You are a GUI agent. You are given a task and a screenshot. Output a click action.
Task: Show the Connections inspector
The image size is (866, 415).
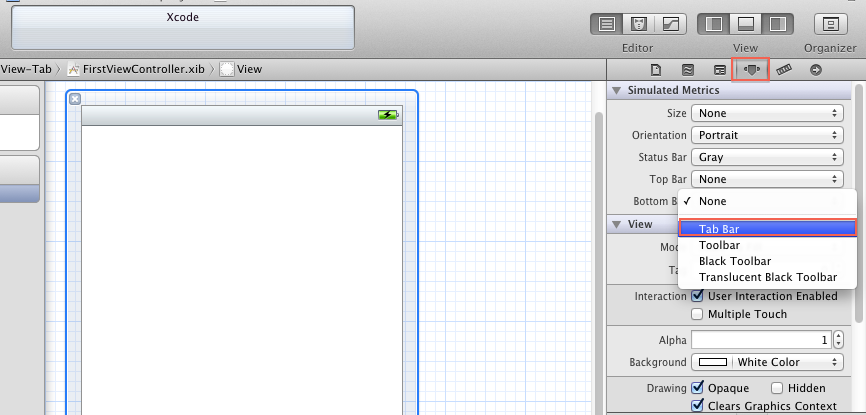pos(816,70)
